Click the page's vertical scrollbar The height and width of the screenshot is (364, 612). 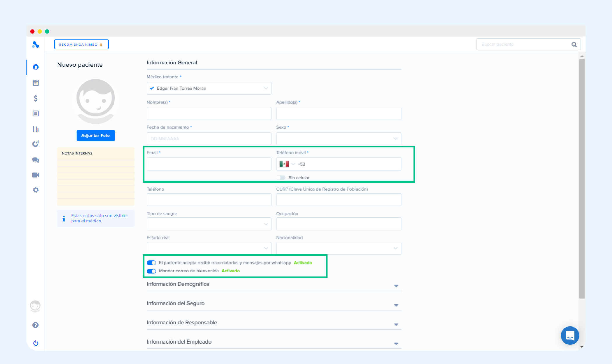point(582,179)
